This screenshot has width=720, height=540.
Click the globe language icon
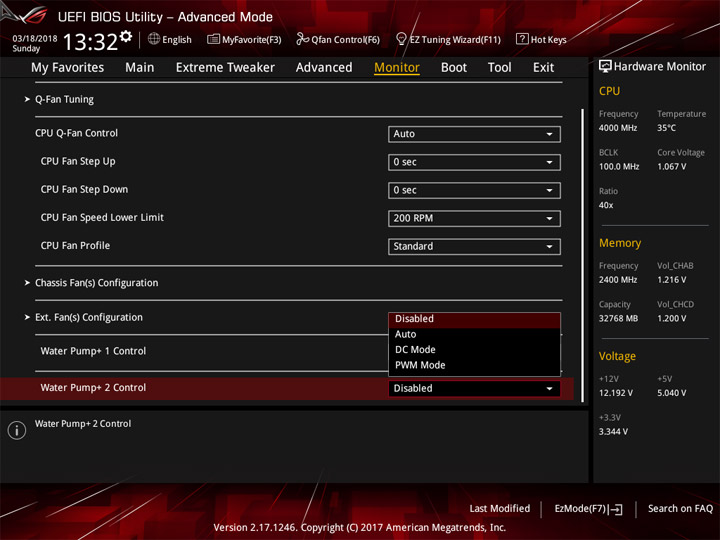(x=154, y=39)
